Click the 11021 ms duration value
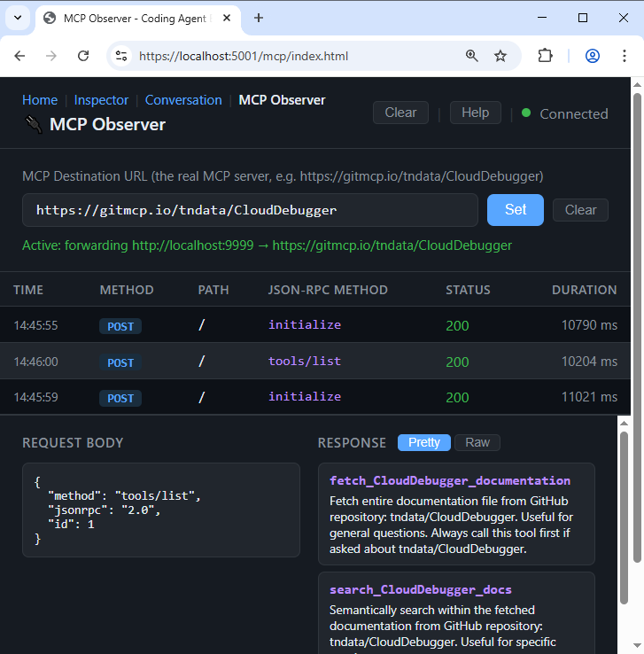The image size is (644, 654). point(589,397)
